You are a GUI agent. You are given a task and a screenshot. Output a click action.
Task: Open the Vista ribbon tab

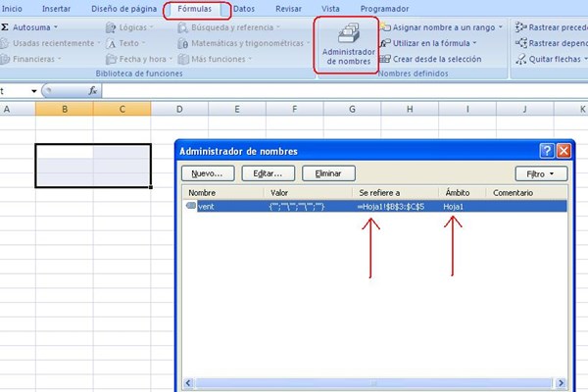pyautogui.click(x=330, y=9)
